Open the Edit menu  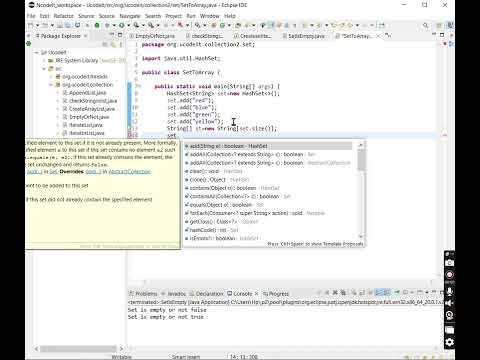click(x=44, y=16)
